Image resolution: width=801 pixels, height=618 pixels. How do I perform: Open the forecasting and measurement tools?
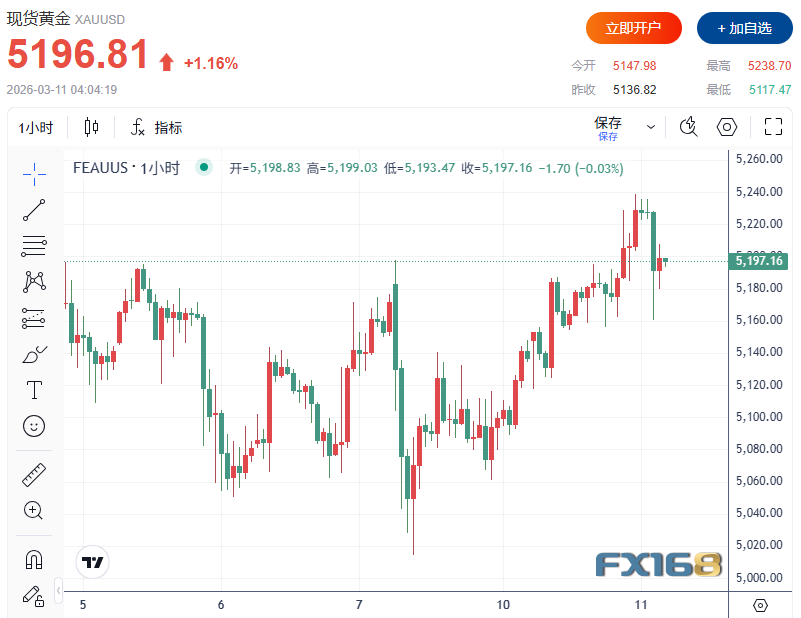tap(34, 318)
